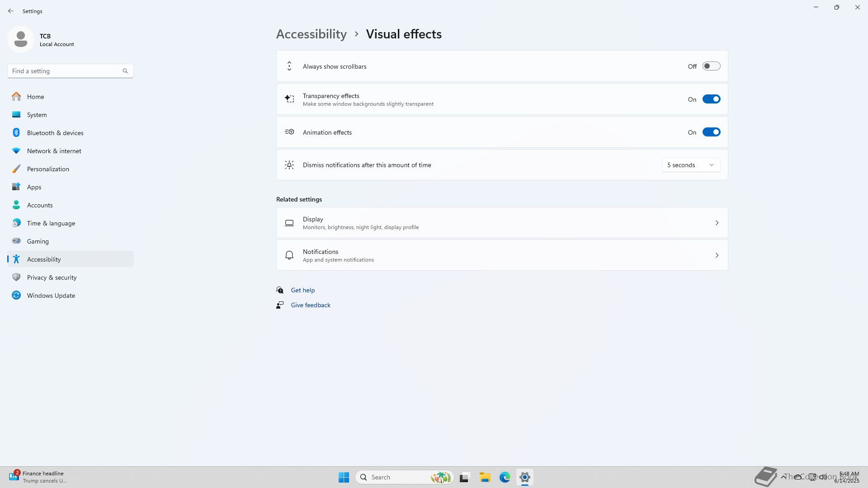The image size is (868, 488).
Task: Click the Give feedback link
Action: 310,305
